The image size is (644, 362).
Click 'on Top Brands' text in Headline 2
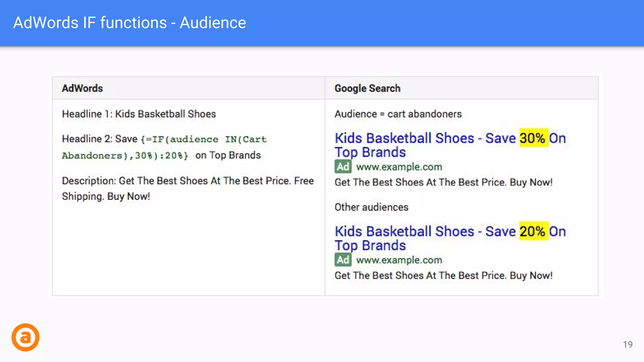coord(228,155)
